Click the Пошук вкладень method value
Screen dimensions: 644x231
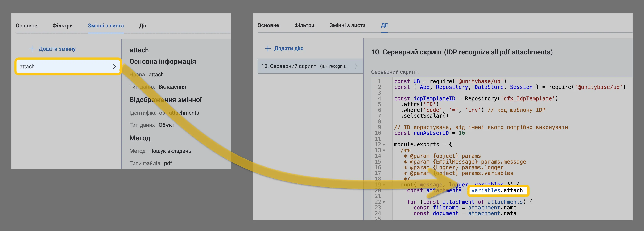coord(170,151)
